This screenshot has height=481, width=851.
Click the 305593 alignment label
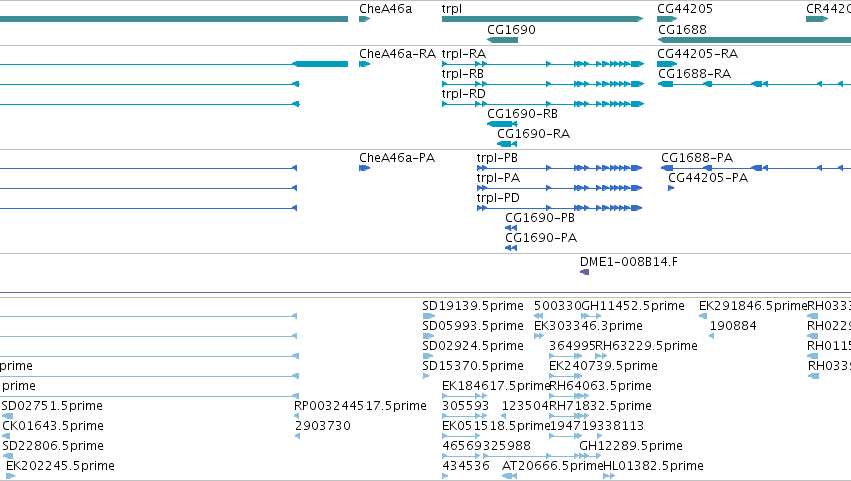tap(465, 406)
